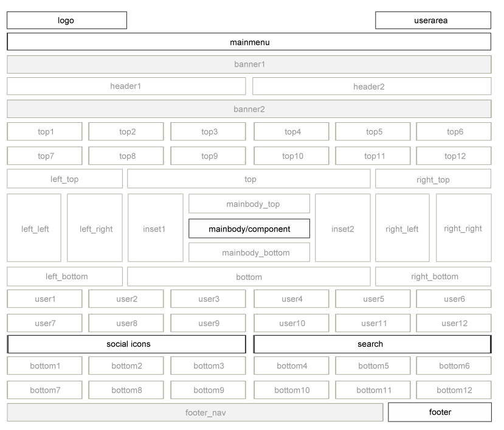
Task: Click the right_bottom position
Action: [x=433, y=276]
